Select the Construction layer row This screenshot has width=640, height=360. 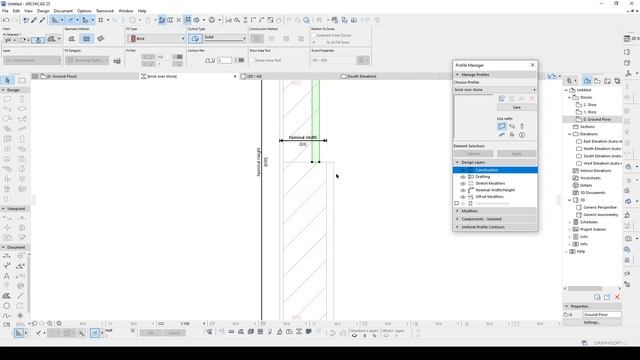point(495,170)
